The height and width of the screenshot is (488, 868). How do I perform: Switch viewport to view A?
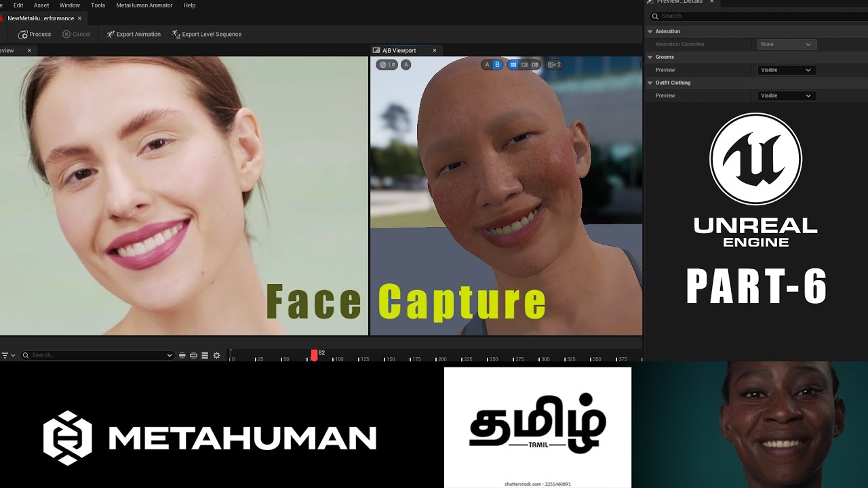[486, 64]
